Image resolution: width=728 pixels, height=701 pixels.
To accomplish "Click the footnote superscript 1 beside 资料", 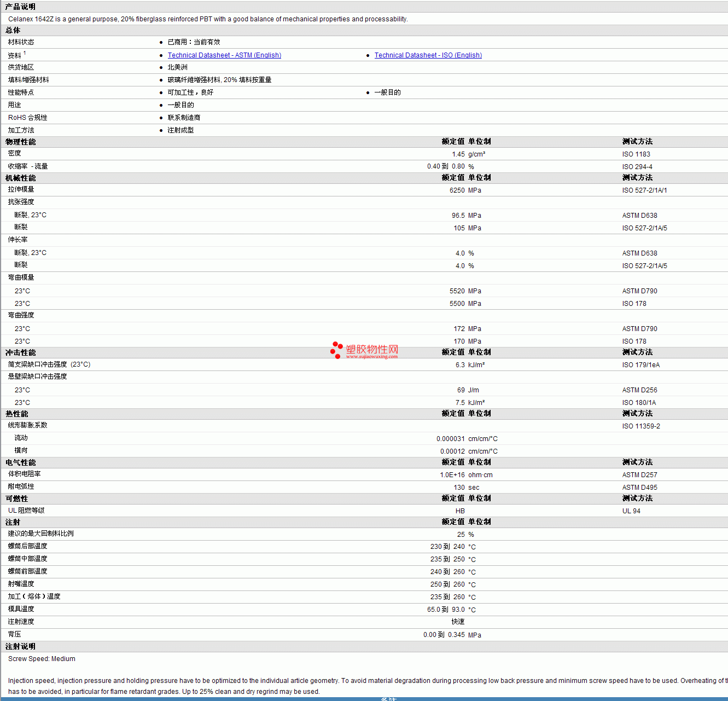I will pyautogui.click(x=25, y=53).
